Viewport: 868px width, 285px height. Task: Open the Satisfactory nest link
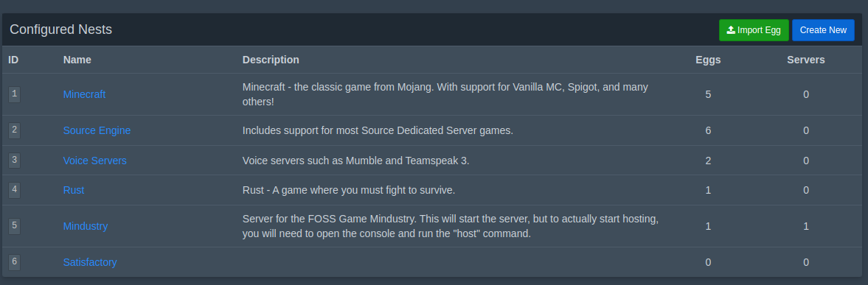(x=90, y=262)
